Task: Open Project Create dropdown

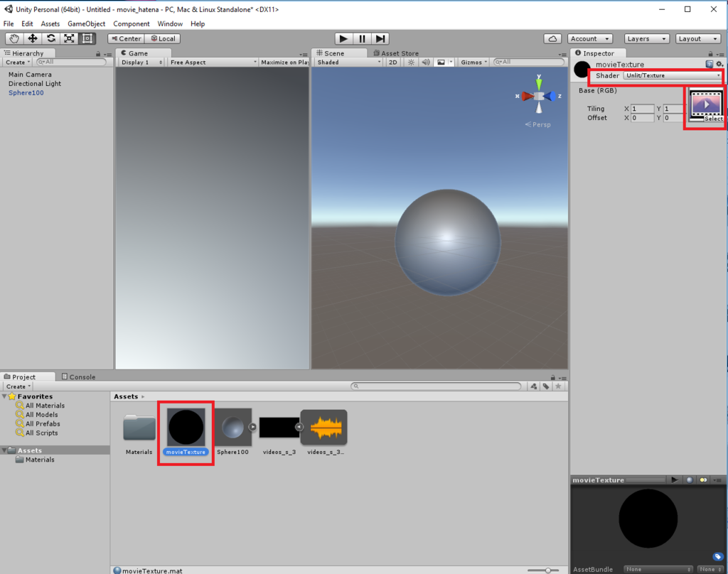Action: 18,386
